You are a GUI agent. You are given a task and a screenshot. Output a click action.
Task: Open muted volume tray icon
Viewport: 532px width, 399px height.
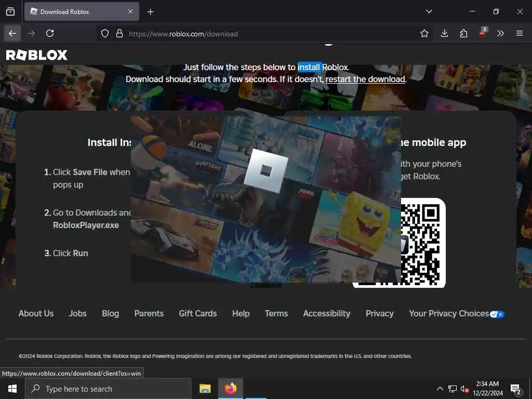(x=464, y=389)
